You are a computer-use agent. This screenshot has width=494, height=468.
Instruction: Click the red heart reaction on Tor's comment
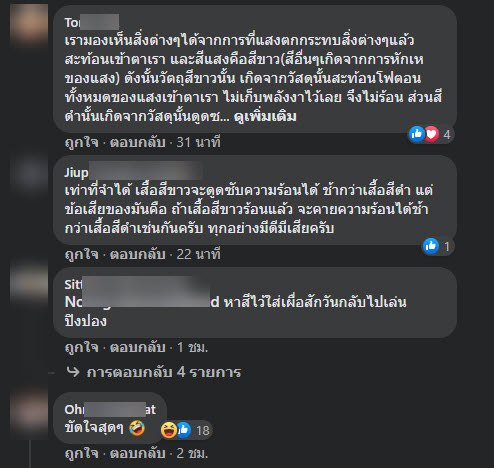(x=431, y=134)
